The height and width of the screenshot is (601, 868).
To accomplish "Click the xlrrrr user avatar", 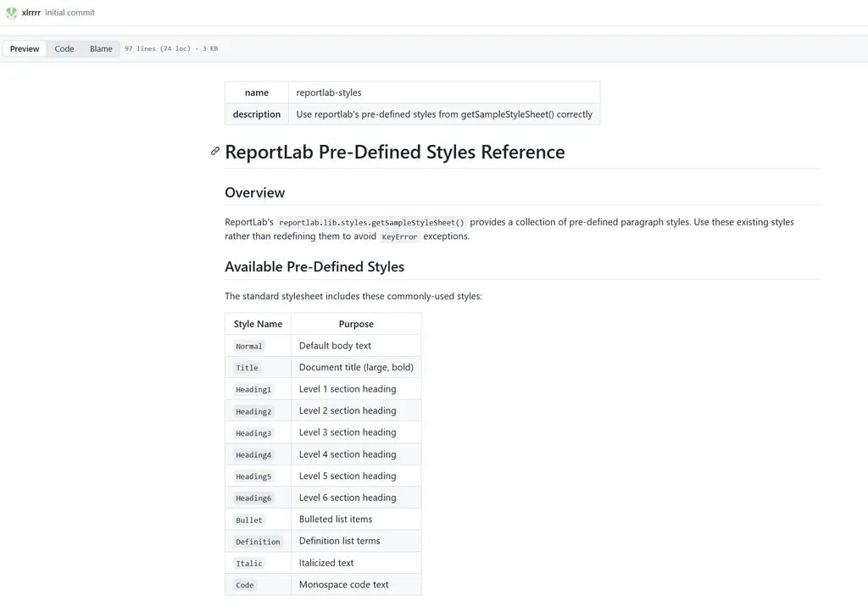I will click(11, 12).
